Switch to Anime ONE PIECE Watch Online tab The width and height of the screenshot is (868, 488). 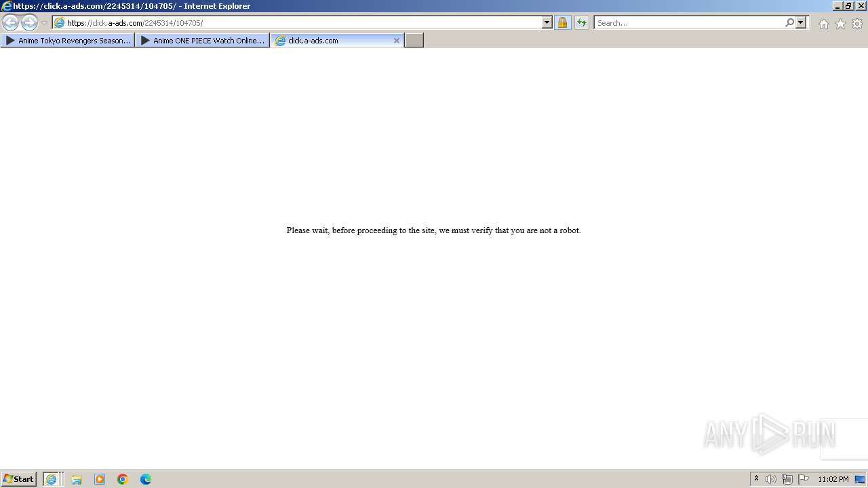202,41
